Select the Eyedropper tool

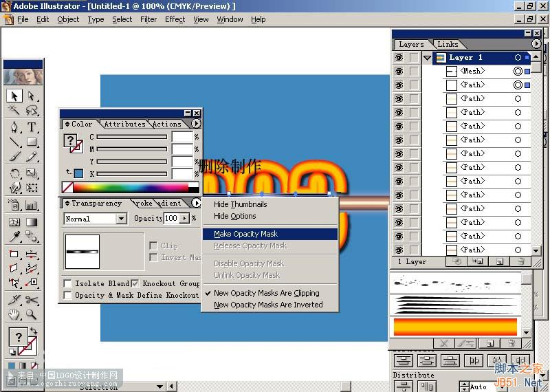point(14,237)
